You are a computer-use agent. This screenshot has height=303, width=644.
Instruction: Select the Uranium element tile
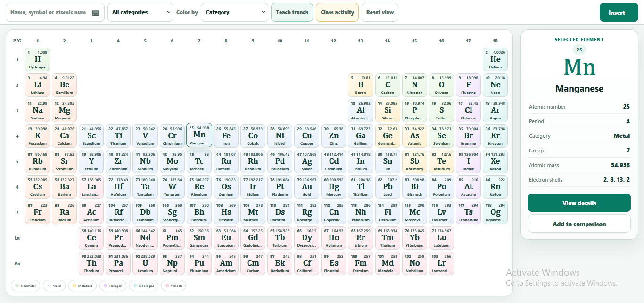[145, 263]
